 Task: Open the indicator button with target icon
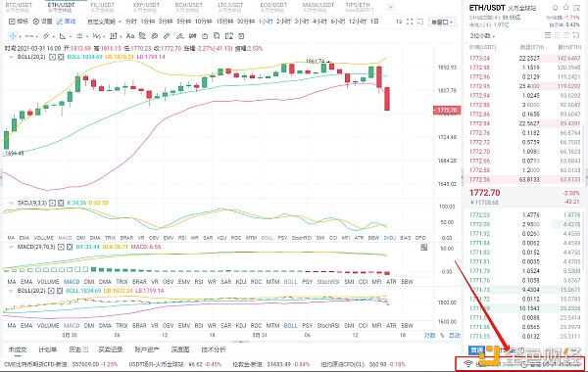pyautogui.click(x=19, y=22)
